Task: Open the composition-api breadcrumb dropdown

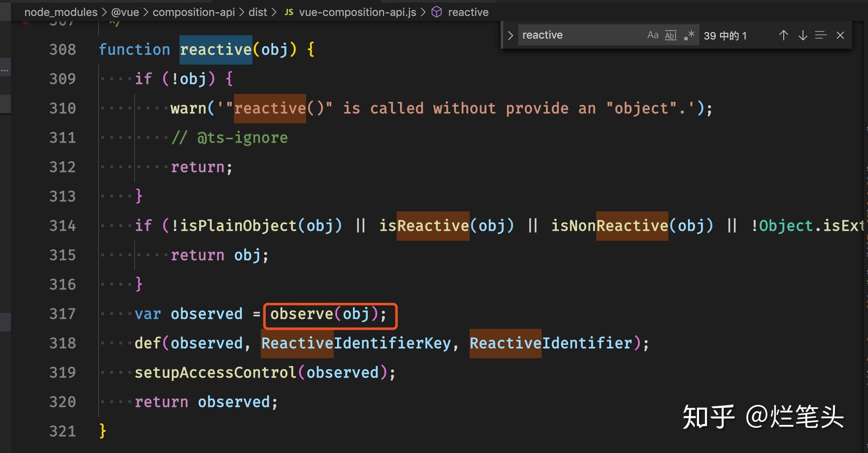Action: coord(194,12)
